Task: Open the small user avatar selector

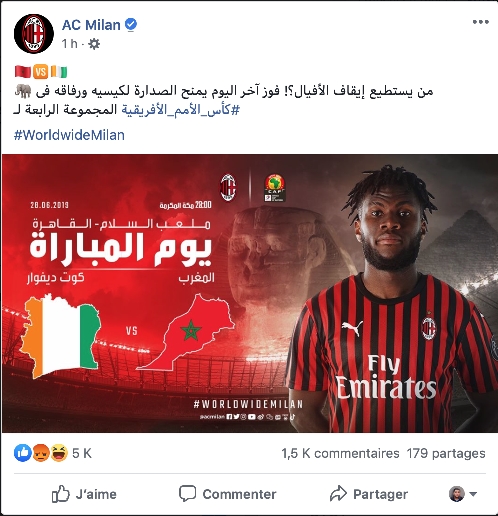Action: coord(457,494)
